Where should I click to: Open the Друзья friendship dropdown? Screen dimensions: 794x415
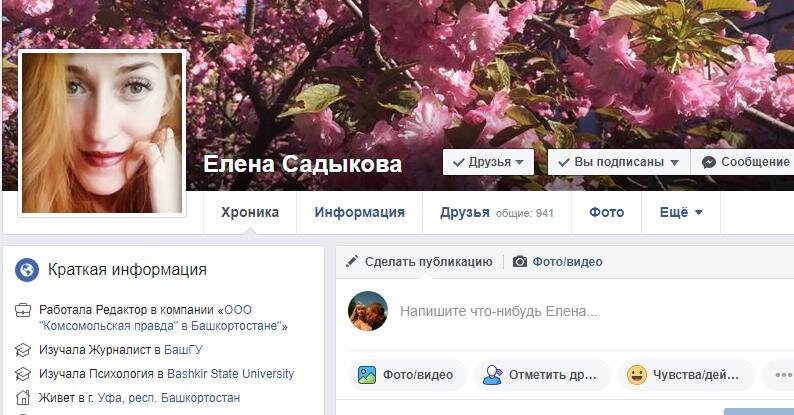click(x=488, y=162)
